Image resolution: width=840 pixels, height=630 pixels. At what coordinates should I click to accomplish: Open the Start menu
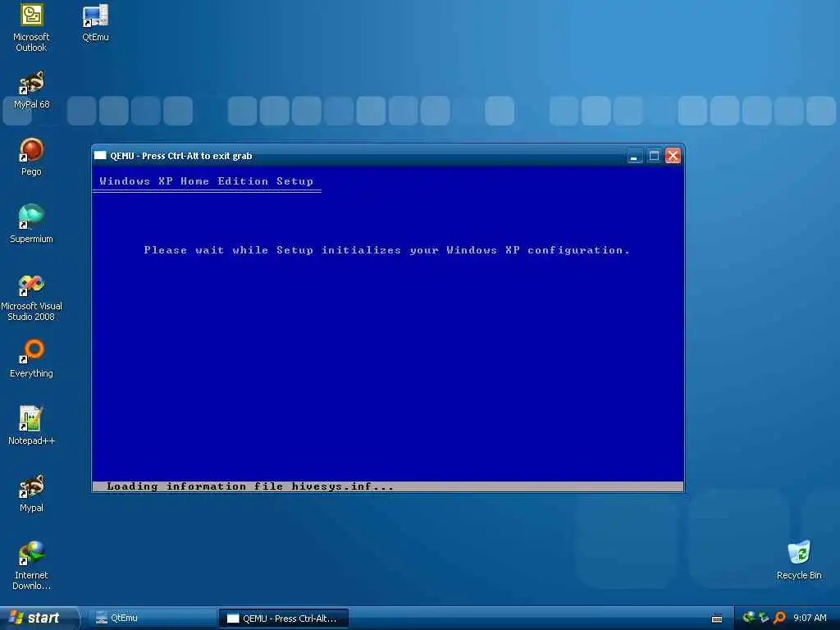tap(38, 618)
